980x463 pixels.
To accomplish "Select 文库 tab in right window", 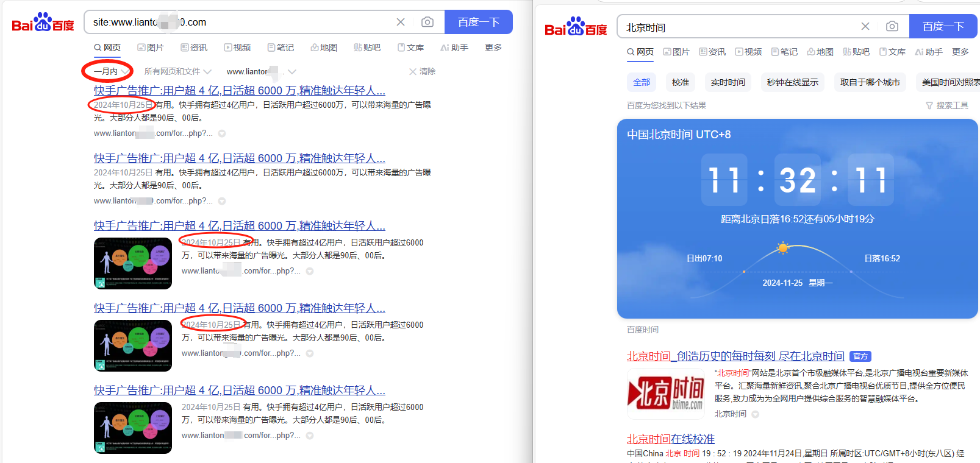I will coord(892,52).
